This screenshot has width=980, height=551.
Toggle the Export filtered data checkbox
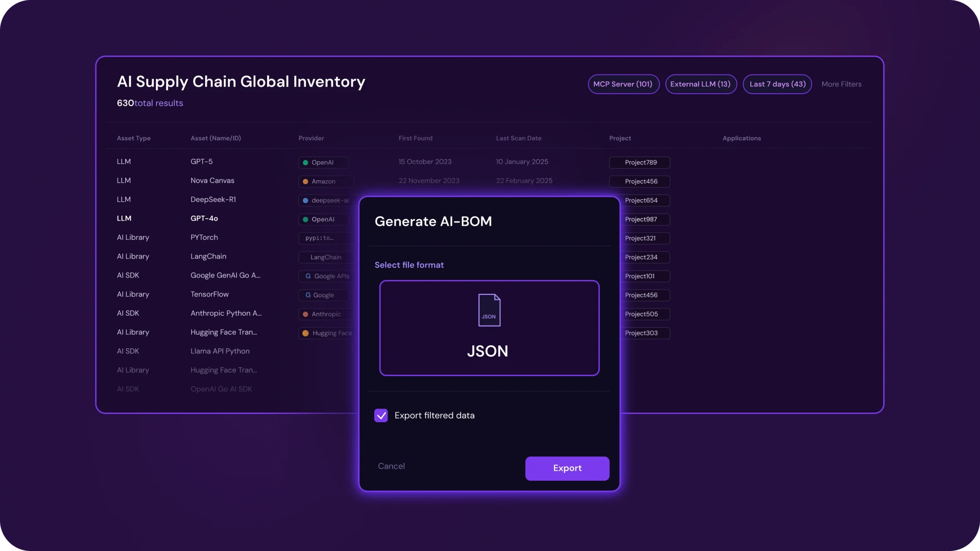pyautogui.click(x=381, y=415)
